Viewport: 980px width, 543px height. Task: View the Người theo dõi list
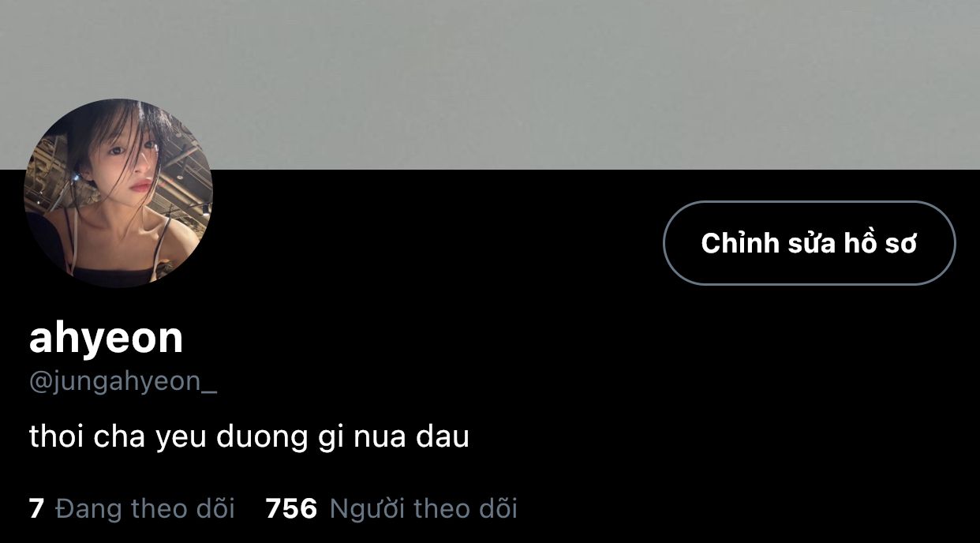pos(423,508)
